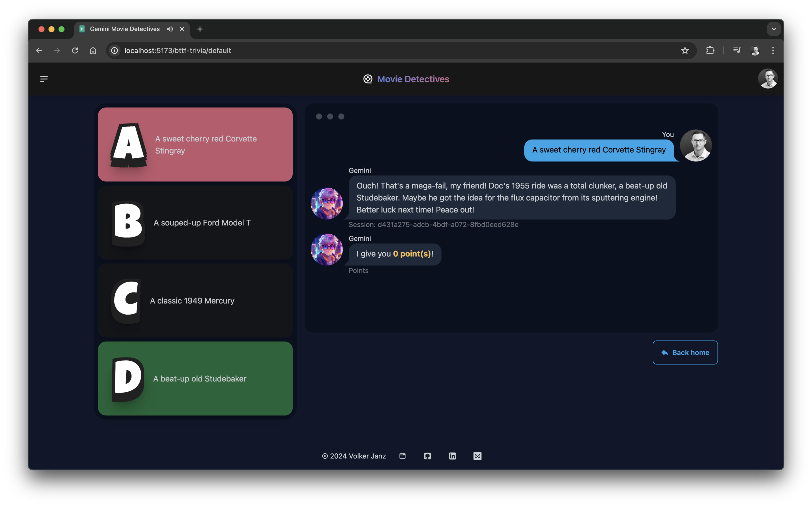
Task: Choose answer C classic 1949 Mercury
Action: (x=195, y=300)
